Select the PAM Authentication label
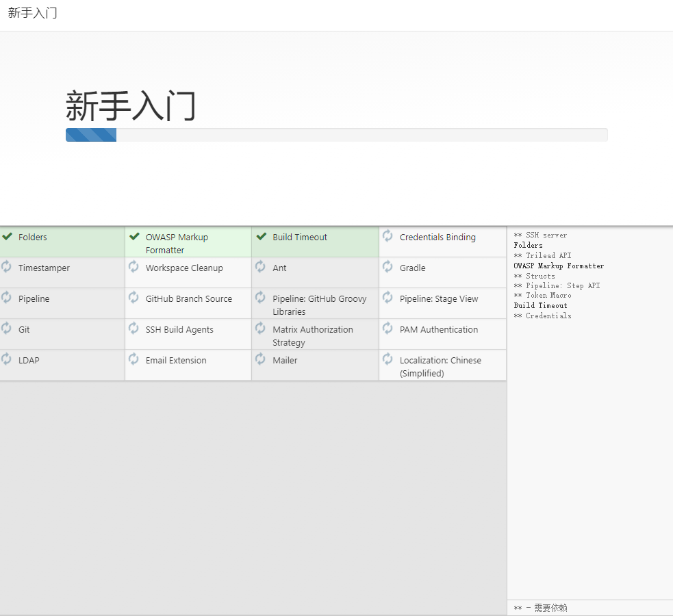673x616 pixels. pos(439,330)
